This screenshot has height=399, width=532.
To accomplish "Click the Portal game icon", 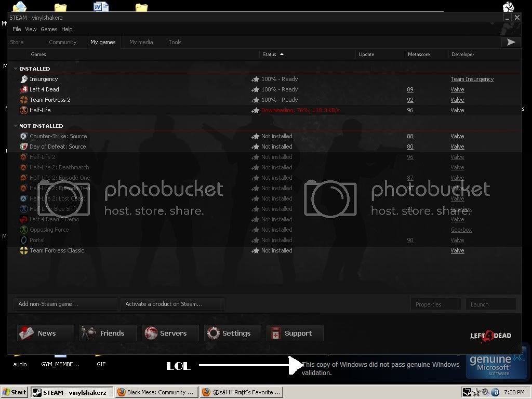I will tap(24, 240).
